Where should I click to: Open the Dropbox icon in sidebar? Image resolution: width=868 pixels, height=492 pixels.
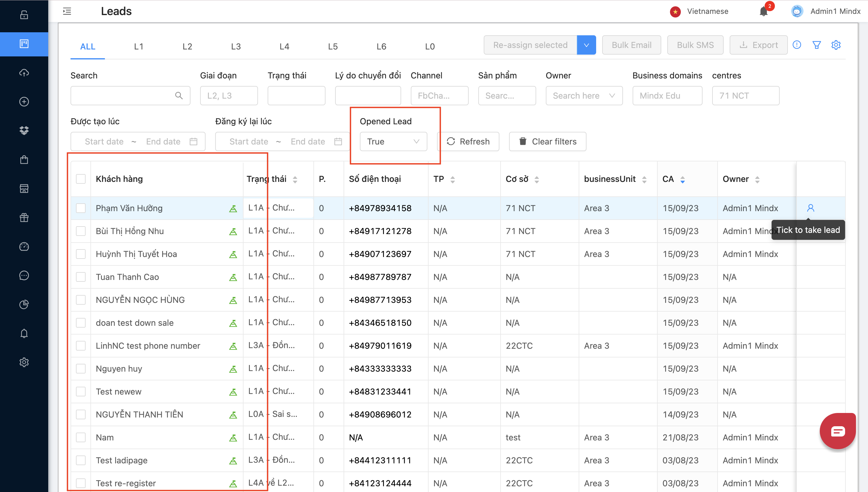(x=24, y=130)
